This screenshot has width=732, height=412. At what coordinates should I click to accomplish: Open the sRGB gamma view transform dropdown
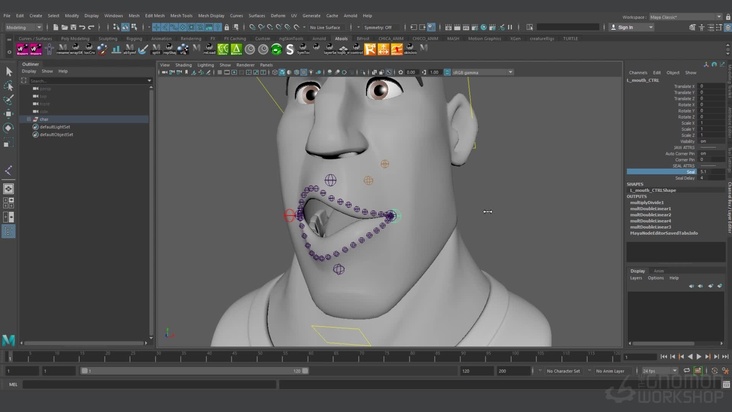[x=481, y=72]
